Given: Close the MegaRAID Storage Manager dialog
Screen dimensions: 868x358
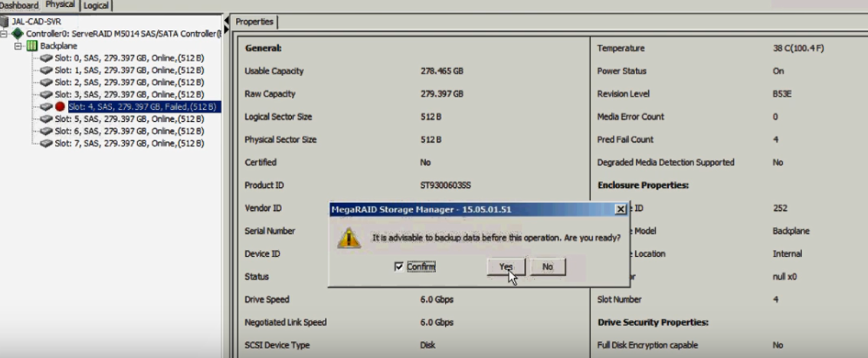Looking at the screenshot, I should click(x=621, y=209).
